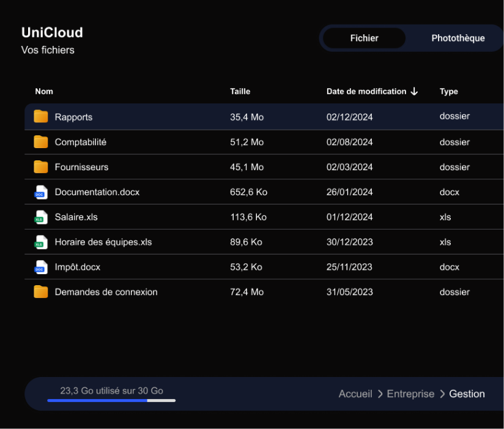Click the UniCloud title
This screenshot has height=429, width=504.
[52, 32]
